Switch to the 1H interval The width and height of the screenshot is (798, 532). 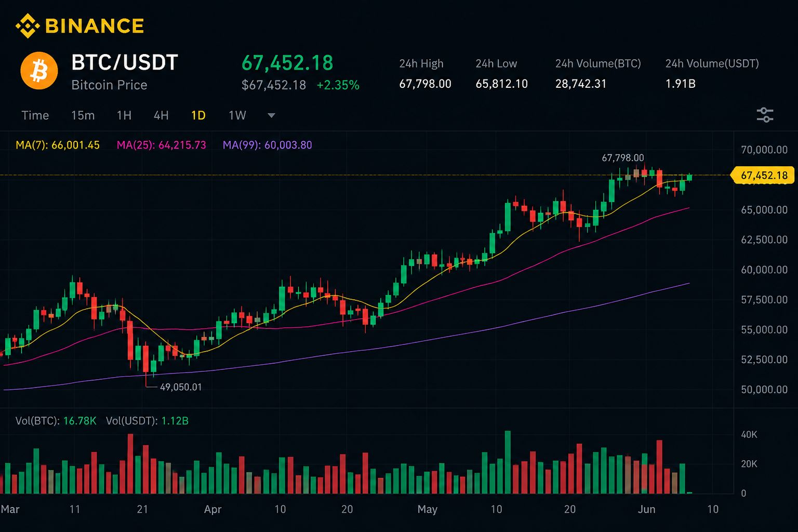tap(124, 115)
